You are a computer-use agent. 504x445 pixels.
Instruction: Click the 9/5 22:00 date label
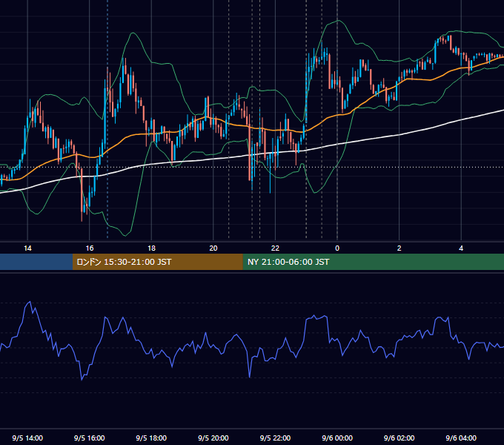275,438
